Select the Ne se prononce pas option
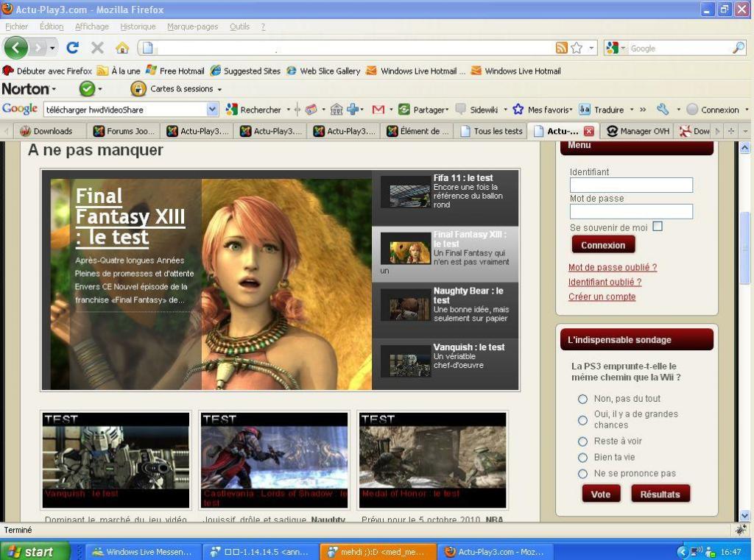 (582, 474)
